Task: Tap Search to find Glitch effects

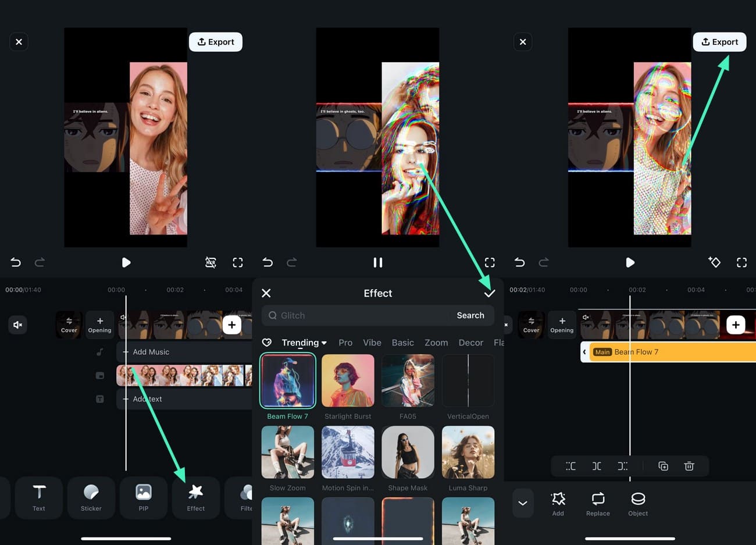Action: [470, 315]
